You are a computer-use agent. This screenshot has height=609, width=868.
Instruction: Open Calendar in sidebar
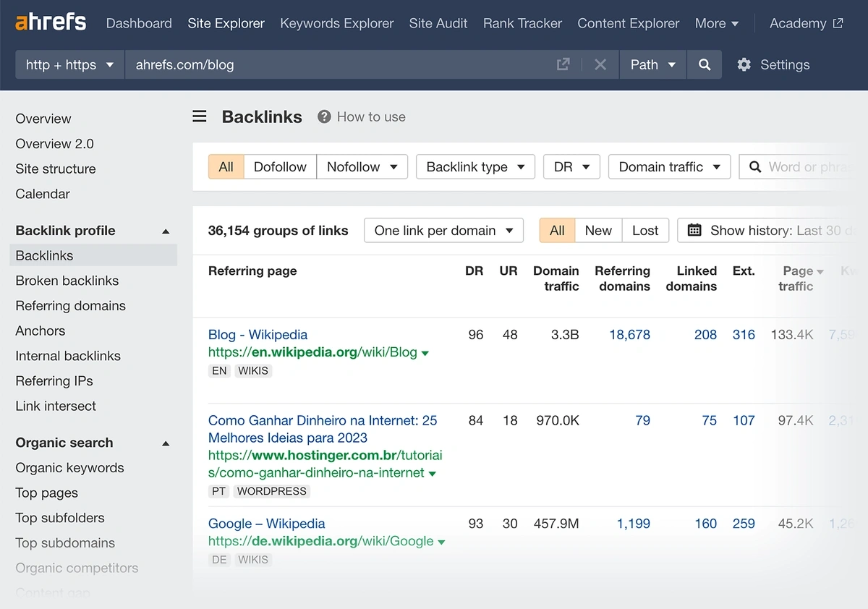(x=43, y=194)
